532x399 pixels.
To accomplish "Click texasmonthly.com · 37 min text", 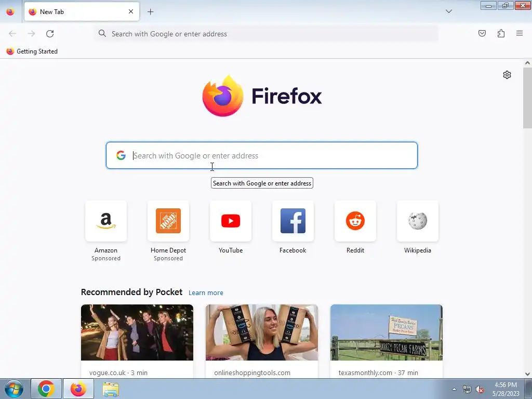I will point(378,373).
